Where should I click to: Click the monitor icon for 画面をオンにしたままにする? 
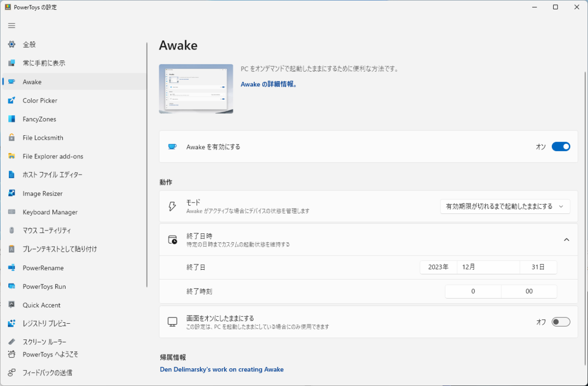pos(172,322)
